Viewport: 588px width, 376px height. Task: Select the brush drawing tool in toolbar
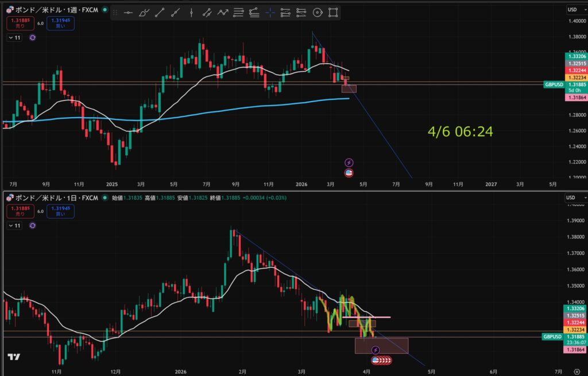144,12
